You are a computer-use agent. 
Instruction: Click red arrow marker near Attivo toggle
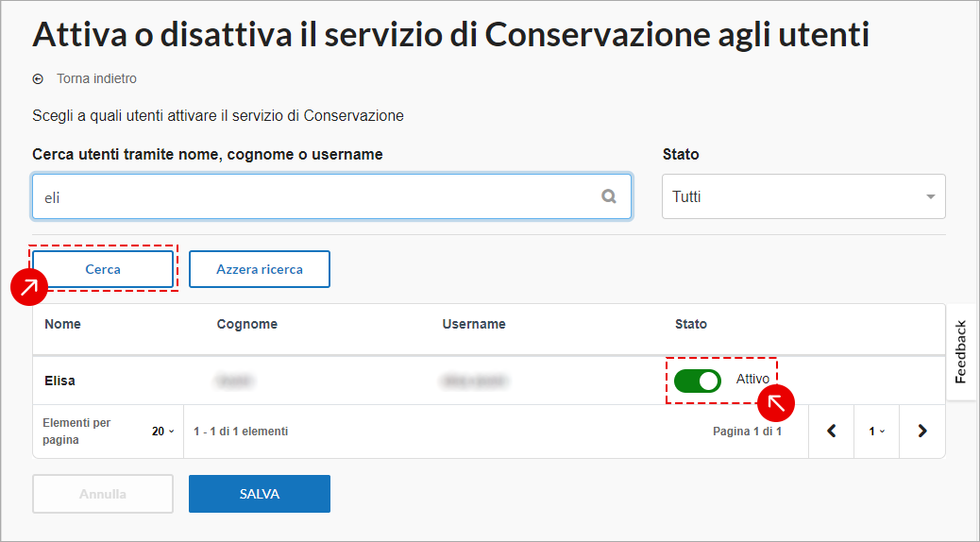tap(776, 403)
